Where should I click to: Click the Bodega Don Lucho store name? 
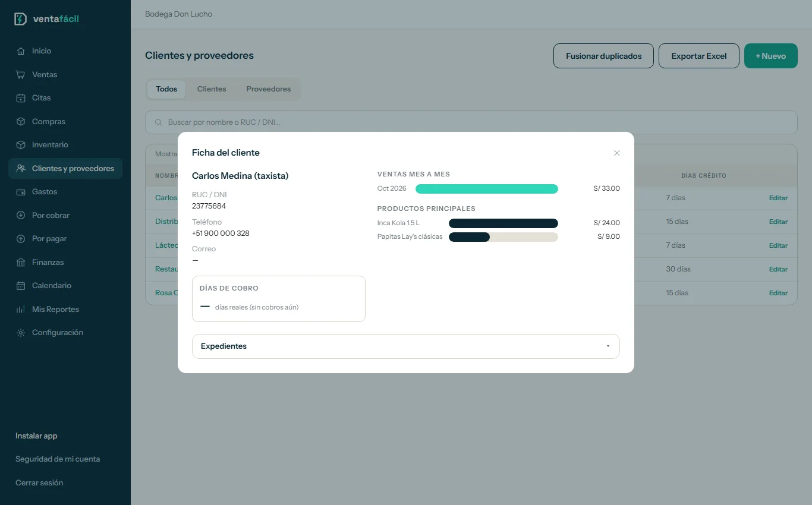178,14
